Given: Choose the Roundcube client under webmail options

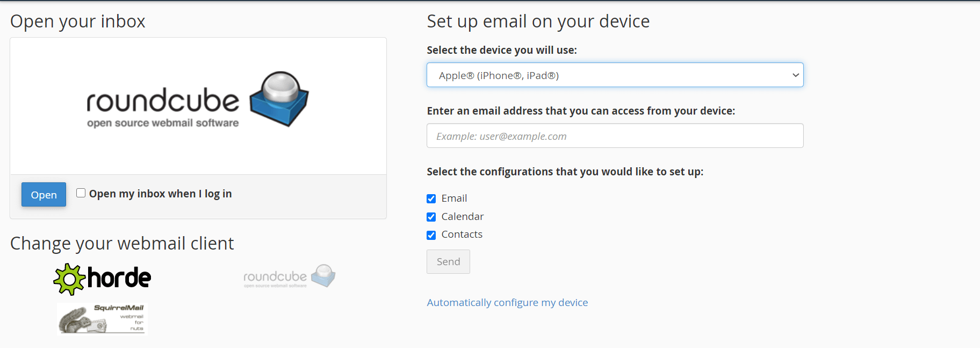Looking at the screenshot, I should tap(289, 276).
